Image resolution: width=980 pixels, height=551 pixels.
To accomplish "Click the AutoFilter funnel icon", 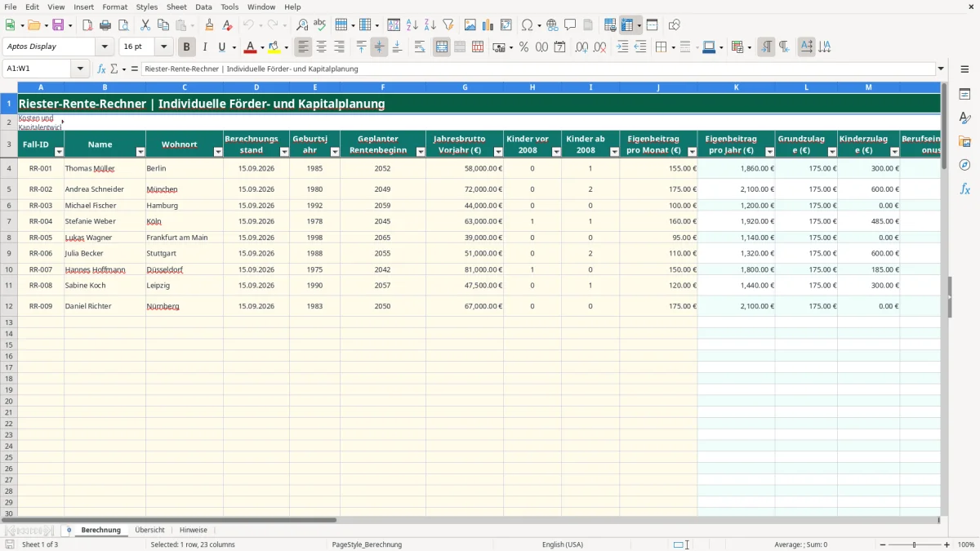I will (x=448, y=25).
